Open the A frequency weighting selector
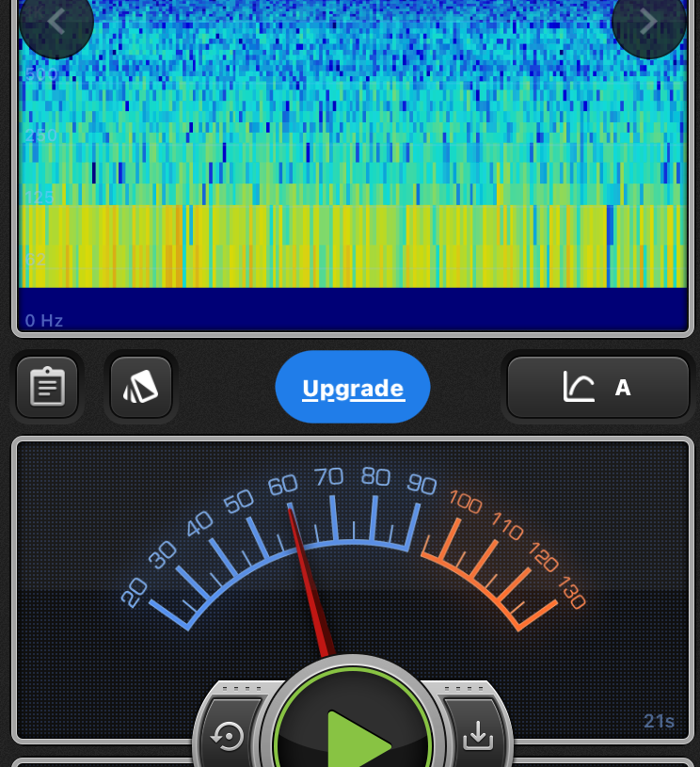The height and width of the screenshot is (767, 700). pos(623,387)
